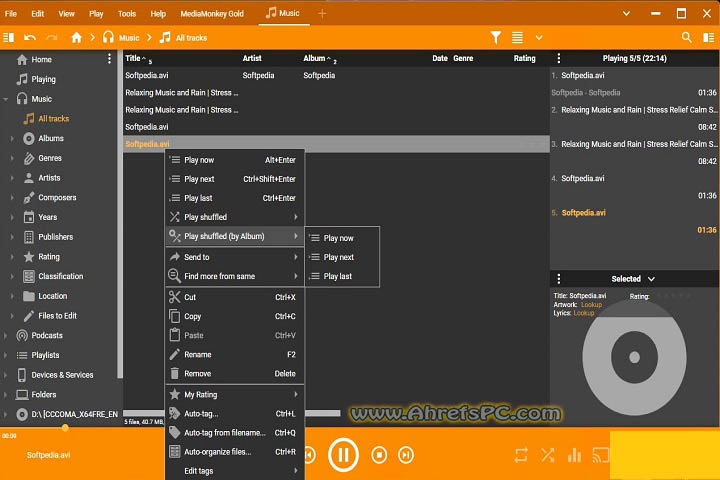This screenshot has width=720, height=480.
Task: Toggle repeat mode in player bar
Action: [521, 455]
